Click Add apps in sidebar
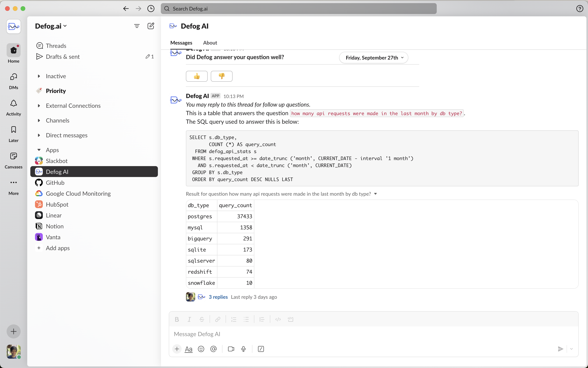 point(58,248)
